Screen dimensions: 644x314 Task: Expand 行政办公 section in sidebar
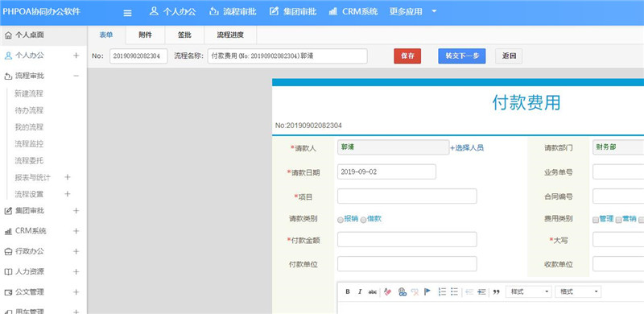click(x=76, y=251)
